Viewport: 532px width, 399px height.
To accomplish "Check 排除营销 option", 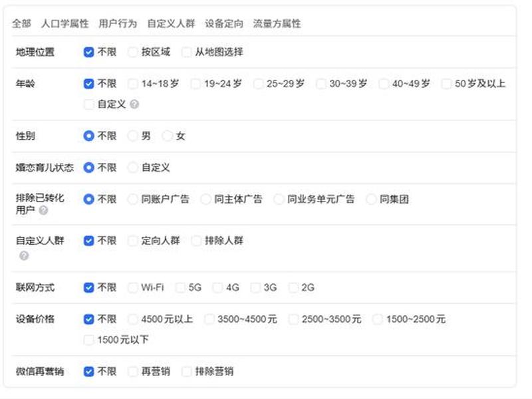I will pos(186,371).
